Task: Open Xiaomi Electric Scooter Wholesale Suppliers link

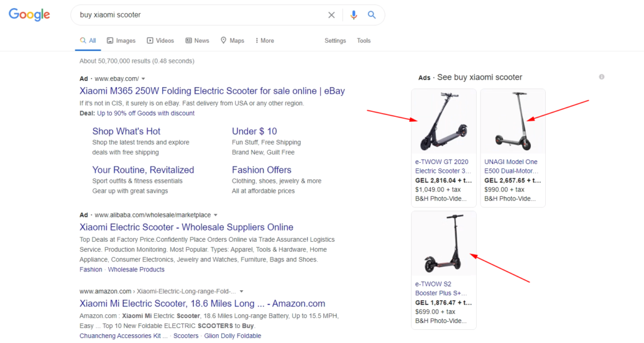Action: pos(186,227)
